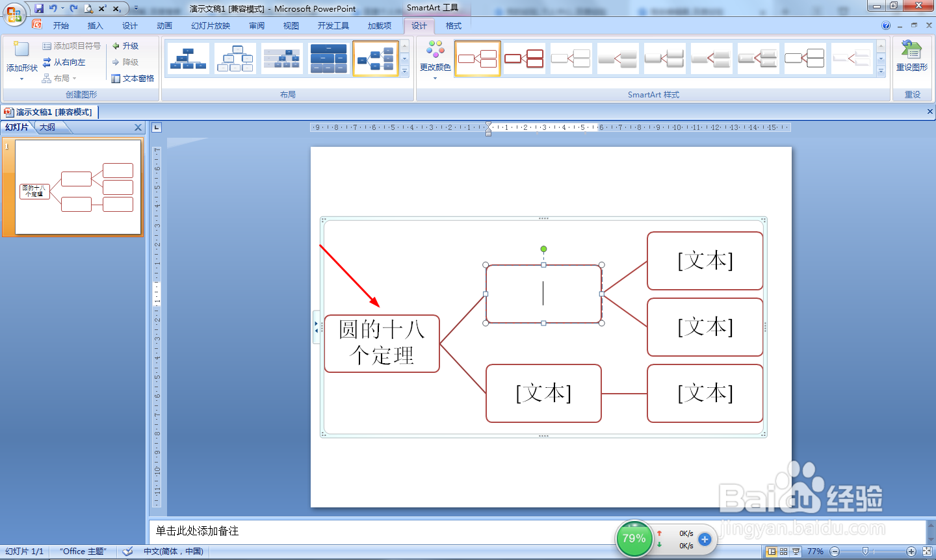936x560 pixels.
Task: Select the eighth SmartArt style
Action: point(805,58)
